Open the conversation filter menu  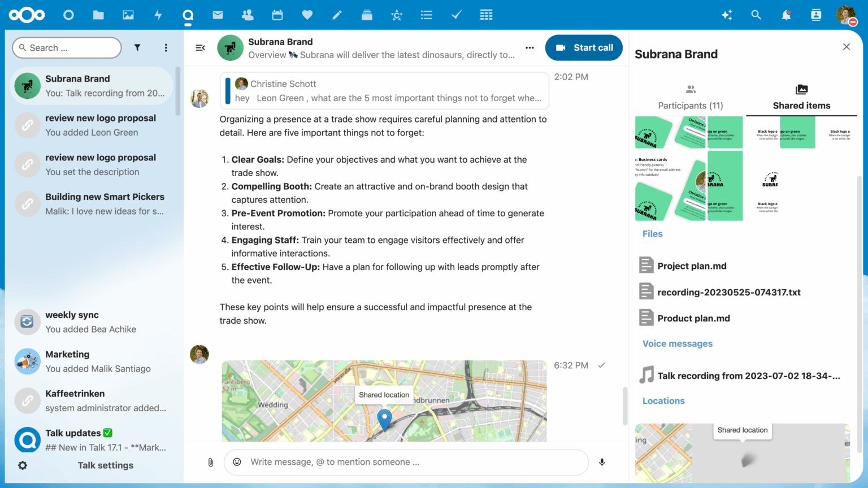pyautogui.click(x=137, y=47)
